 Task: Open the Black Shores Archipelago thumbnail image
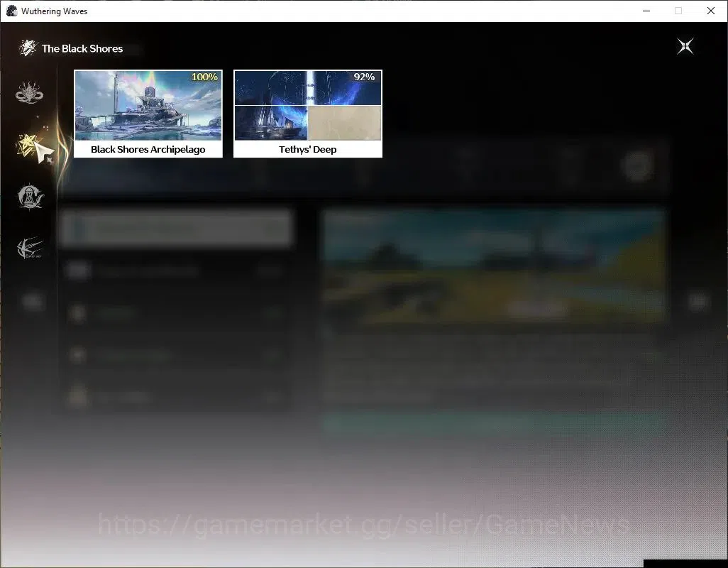(x=148, y=105)
